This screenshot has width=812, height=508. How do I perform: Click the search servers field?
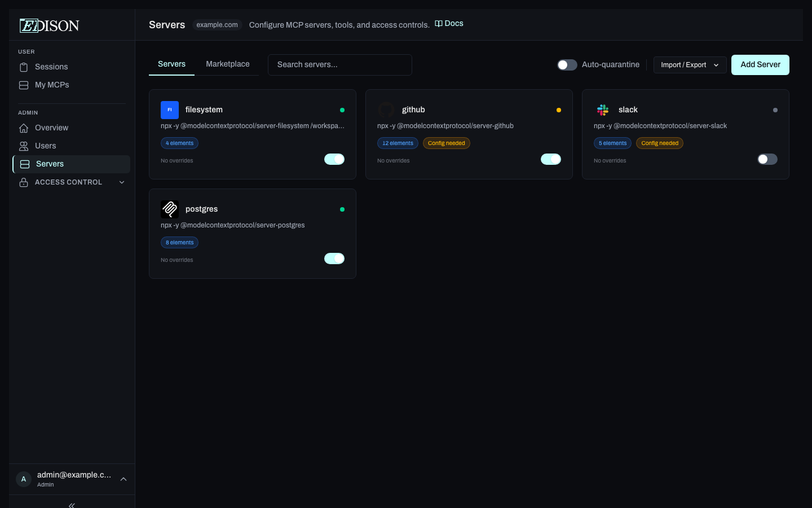pos(339,64)
